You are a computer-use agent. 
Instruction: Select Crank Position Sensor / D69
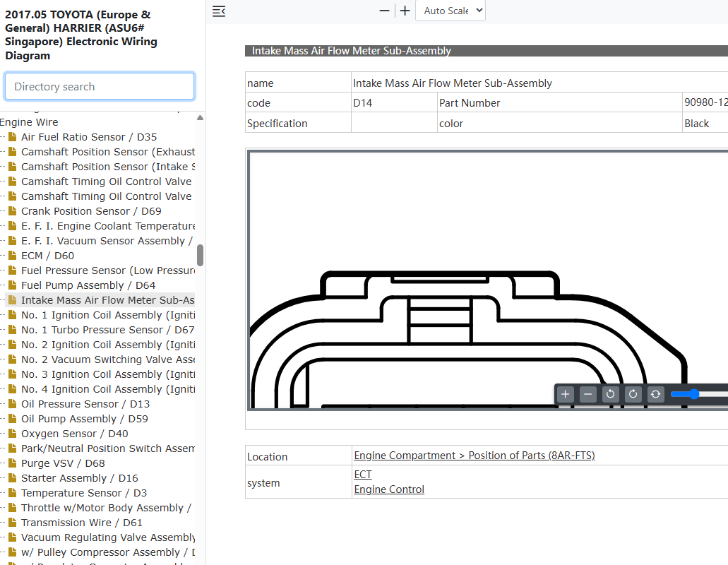coord(91,211)
